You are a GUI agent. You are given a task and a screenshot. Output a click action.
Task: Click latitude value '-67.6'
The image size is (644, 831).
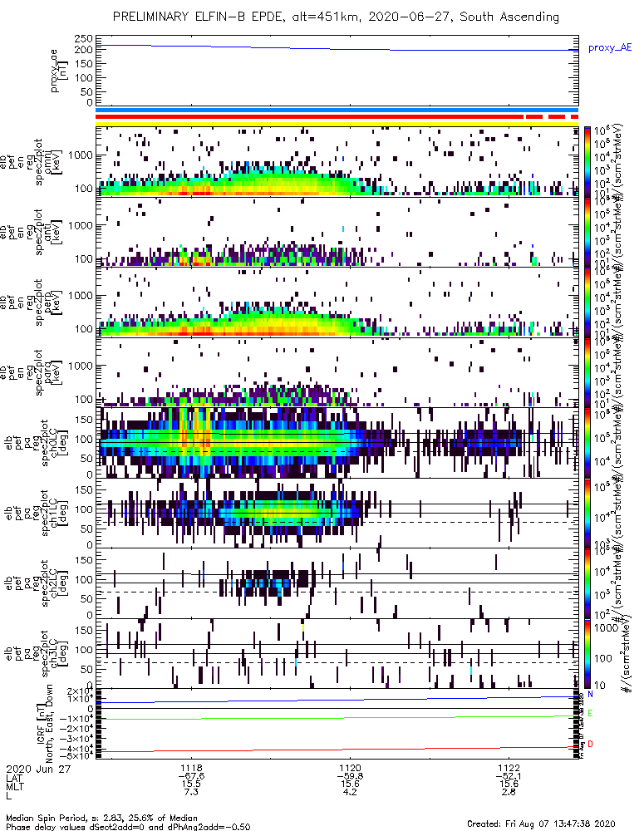click(x=191, y=776)
